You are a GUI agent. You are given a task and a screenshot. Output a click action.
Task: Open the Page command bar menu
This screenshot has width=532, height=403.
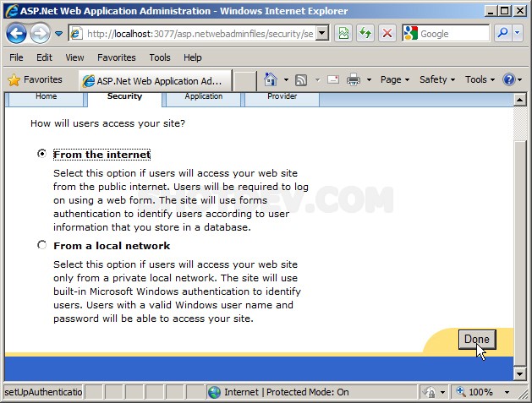395,80
